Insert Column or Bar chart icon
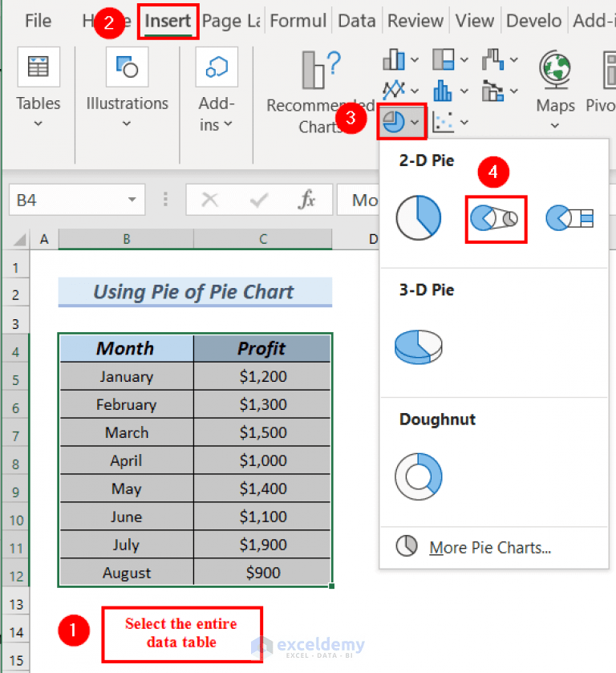 (394, 59)
